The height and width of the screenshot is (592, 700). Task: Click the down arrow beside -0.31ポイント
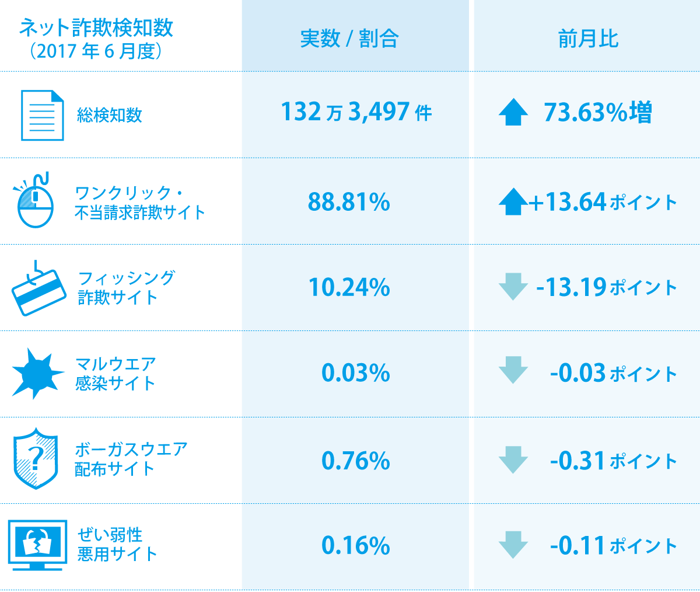[x=513, y=460]
